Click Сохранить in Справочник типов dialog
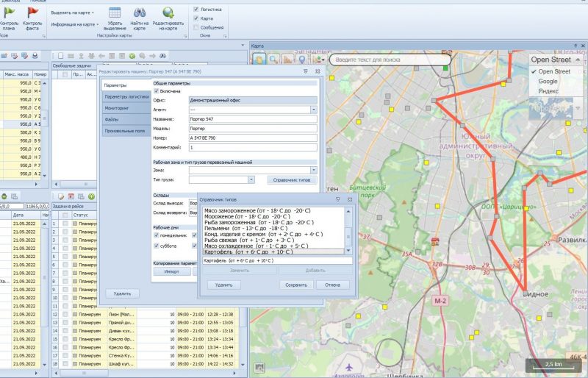This screenshot has width=588, height=378. [296, 285]
